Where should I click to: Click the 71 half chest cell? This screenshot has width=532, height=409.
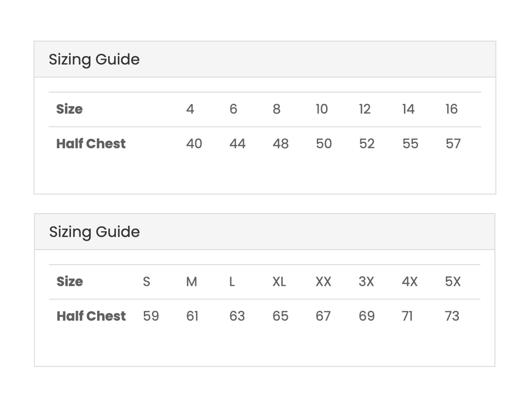(x=407, y=316)
